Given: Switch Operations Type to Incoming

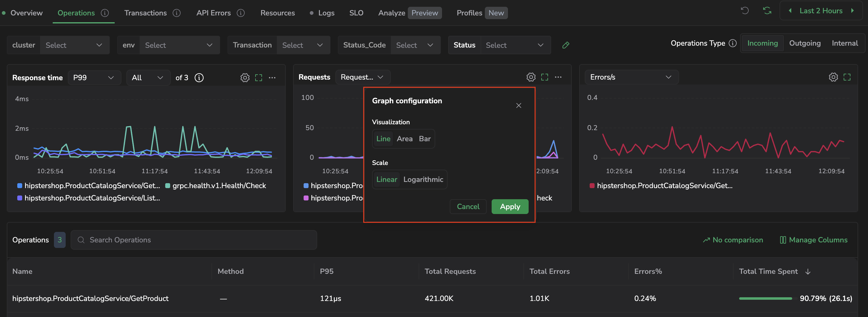Looking at the screenshot, I should [x=763, y=43].
